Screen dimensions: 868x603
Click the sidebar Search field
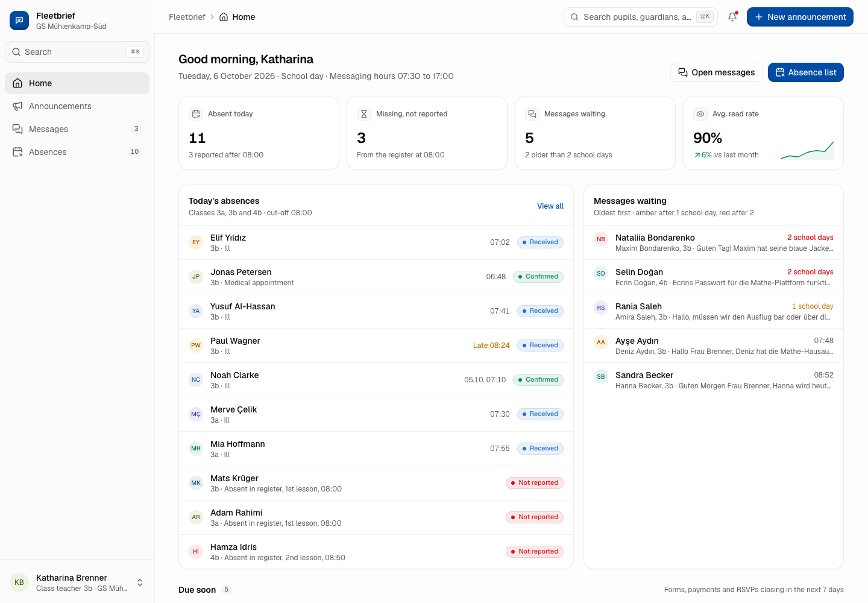[x=77, y=52]
